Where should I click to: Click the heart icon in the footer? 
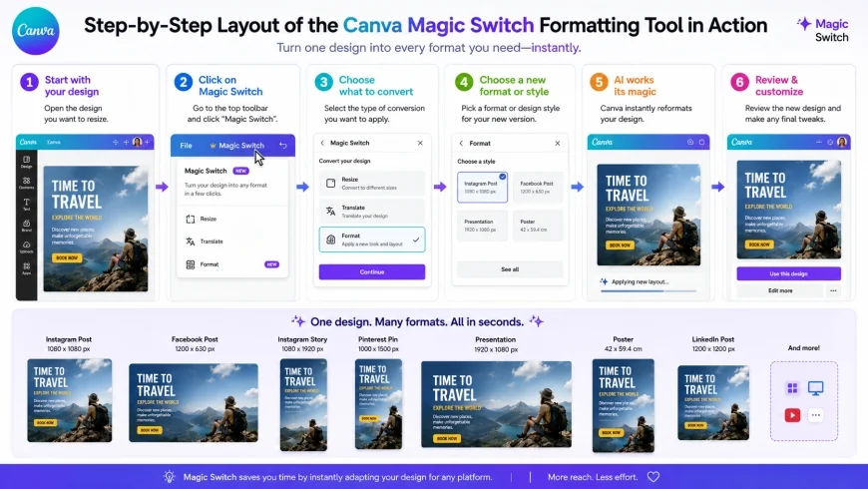click(x=653, y=476)
